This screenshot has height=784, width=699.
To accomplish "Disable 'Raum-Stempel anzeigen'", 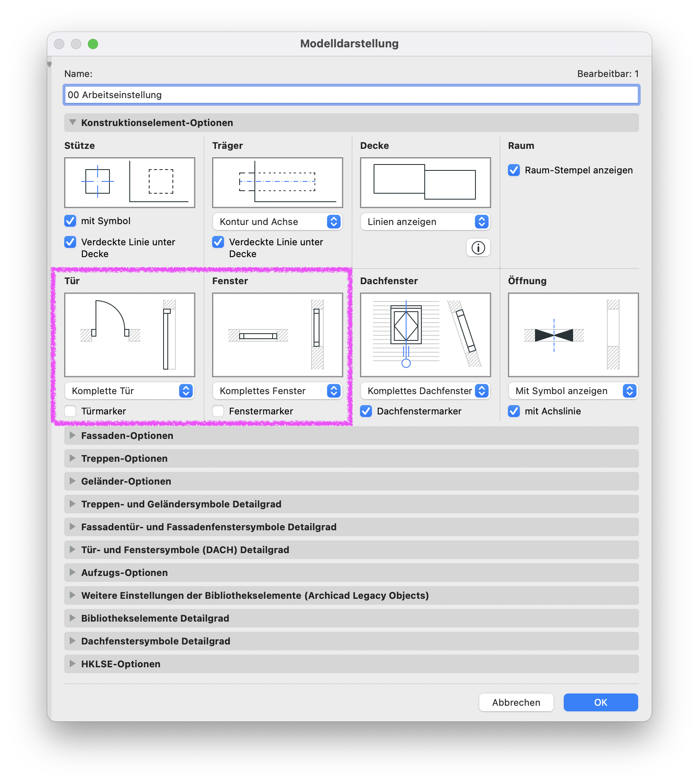I will coord(514,170).
